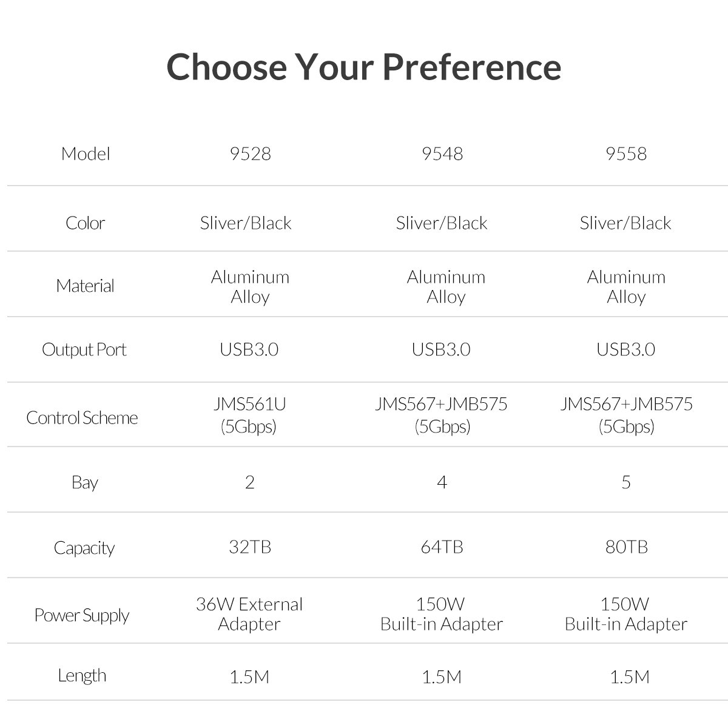728x728 pixels.
Task: Click the 80TB capacity value
Action: click(x=626, y=547)
